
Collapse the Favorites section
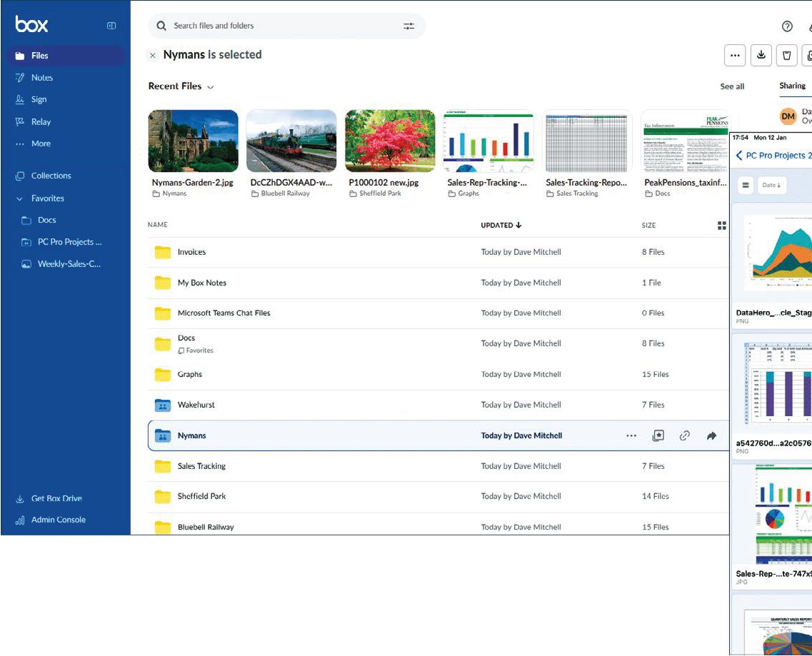20,198
